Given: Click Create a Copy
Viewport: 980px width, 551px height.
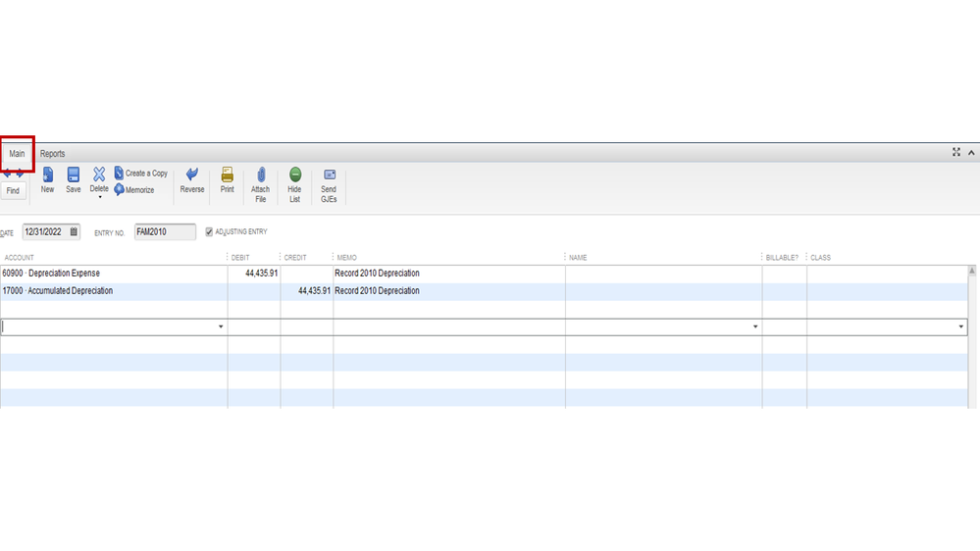Looking at the screenshot, I should 140,174.
